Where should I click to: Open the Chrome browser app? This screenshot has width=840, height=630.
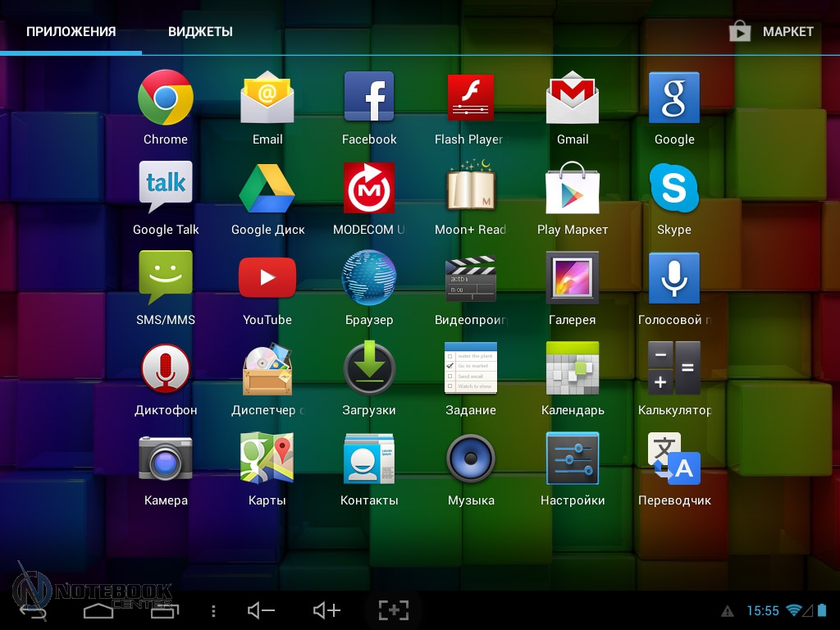[166, 98]
